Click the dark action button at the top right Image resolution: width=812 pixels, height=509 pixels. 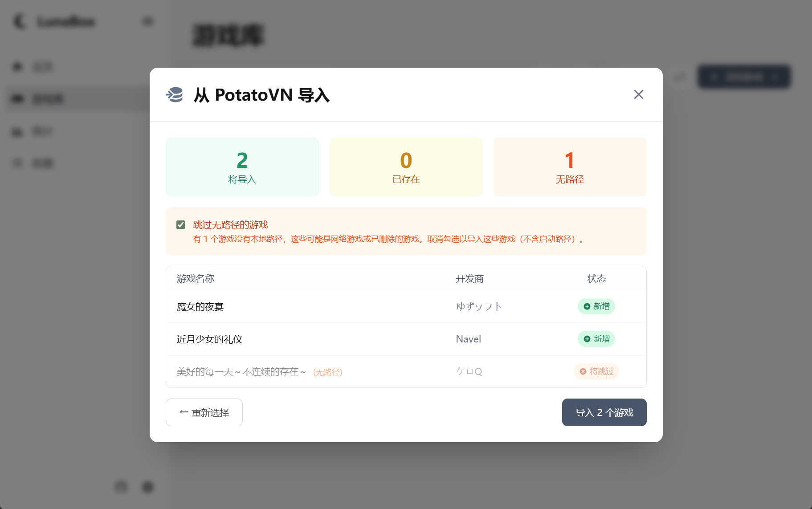(x=743, y=76)
